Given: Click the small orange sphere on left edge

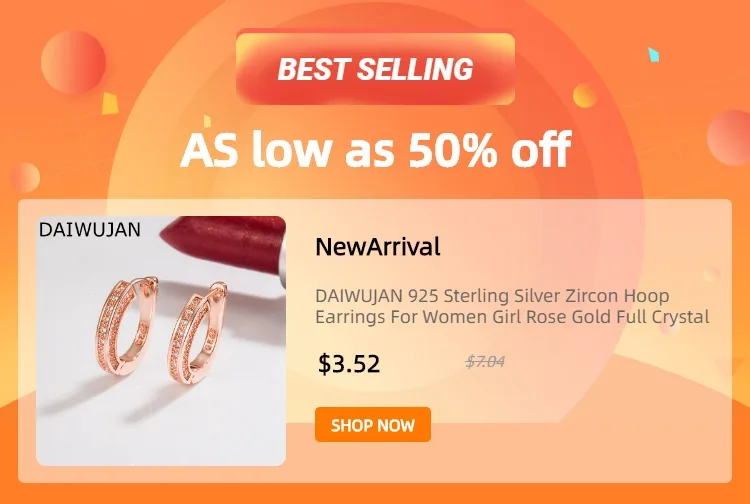Looking at the screenshot, I should pos(25,177).
